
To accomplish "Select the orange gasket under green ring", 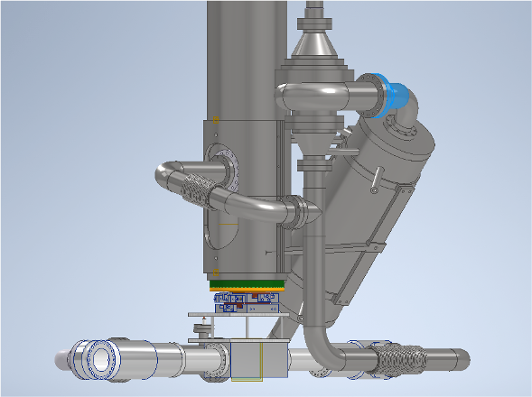I will coord(247,290).
